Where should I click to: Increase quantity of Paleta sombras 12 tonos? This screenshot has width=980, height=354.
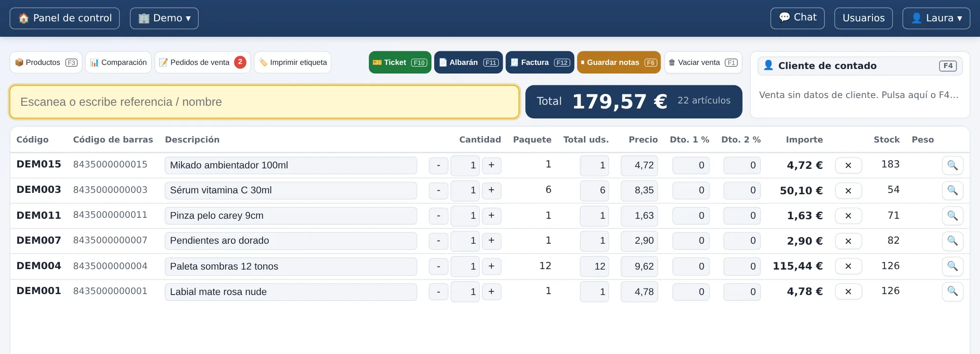[491, 266]
